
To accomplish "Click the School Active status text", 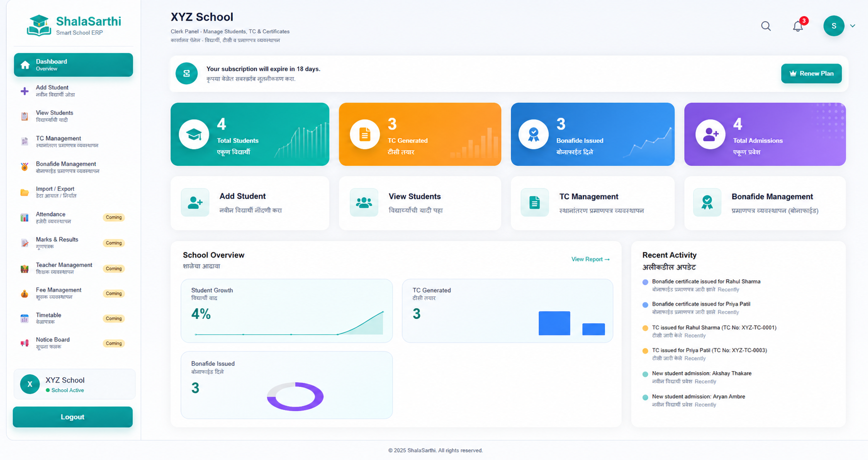I will pos(68,390).
